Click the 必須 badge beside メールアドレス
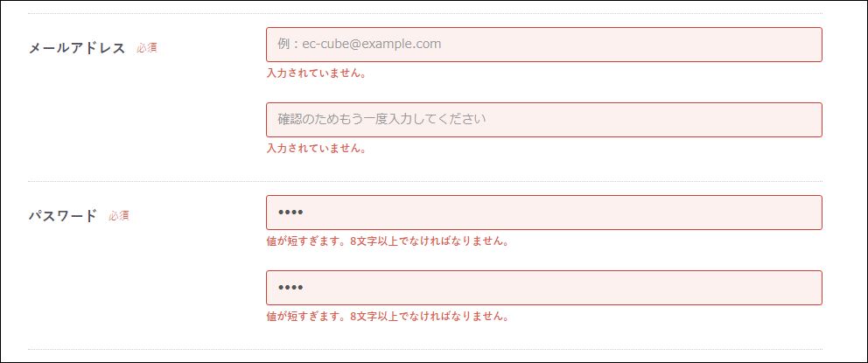868x363 pixels. pyautogui.click(x=147, y=48)
